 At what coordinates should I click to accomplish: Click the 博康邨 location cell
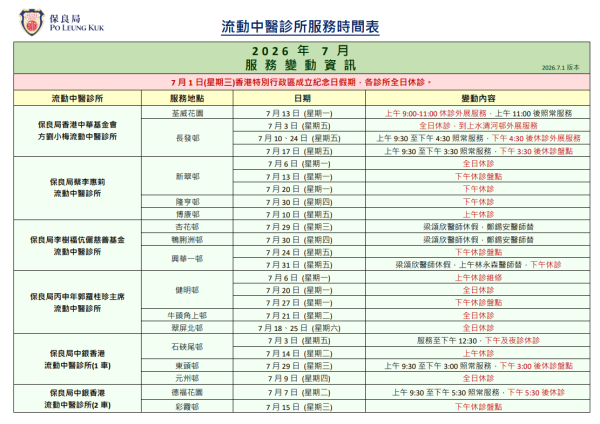[x=187, y=214]
